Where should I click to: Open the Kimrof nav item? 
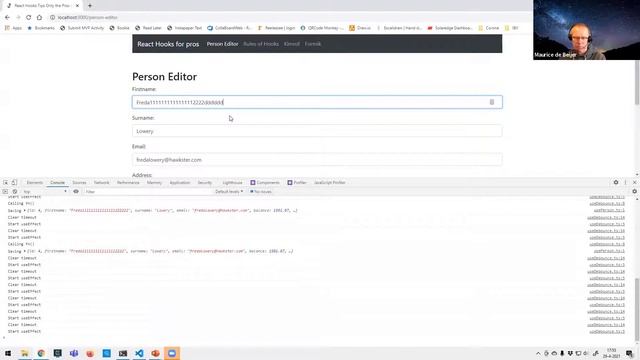pyautogui.click(x=292, y=44)
